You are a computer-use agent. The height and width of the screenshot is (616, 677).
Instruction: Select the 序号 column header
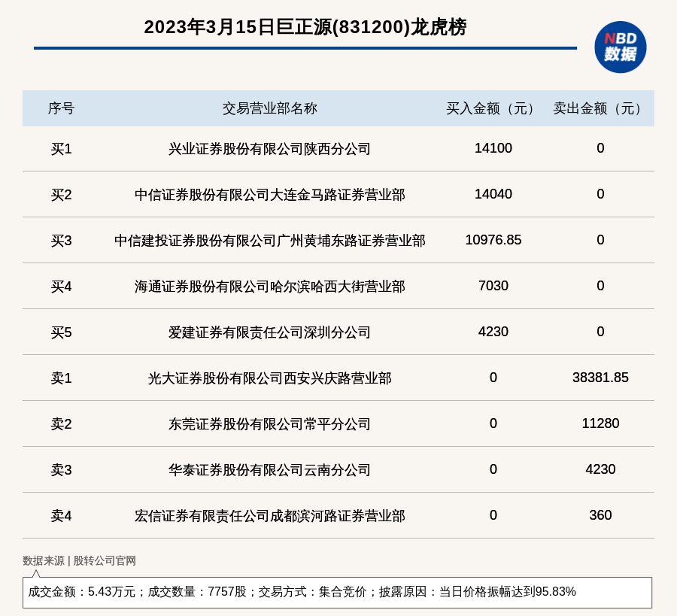point(61,108)
